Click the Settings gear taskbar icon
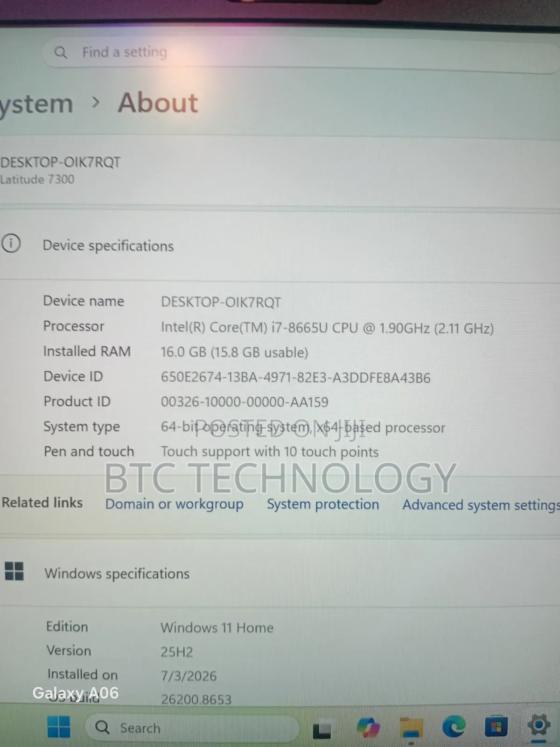Image resolution: width=560 pixels, height=747 pixels. [x=539, y=726]
